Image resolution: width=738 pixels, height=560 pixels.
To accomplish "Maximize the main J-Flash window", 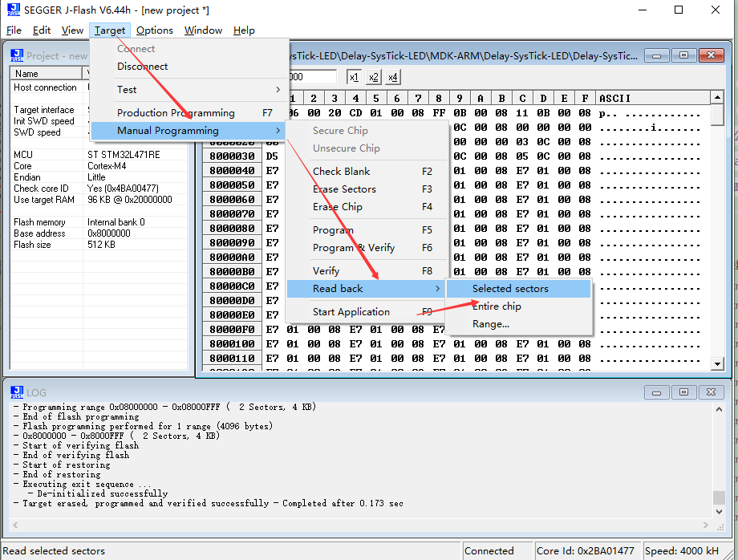I will (x=678, y=10).
